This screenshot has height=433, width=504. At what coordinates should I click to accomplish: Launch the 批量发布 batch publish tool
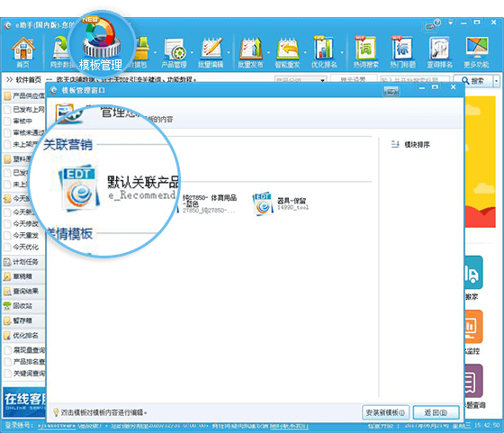pyautogui.click(x=250, y=53)
